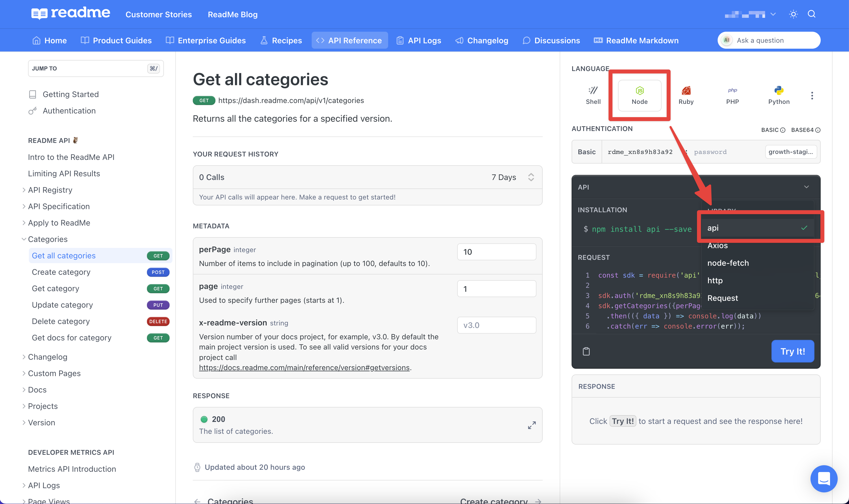Expand the API section panel

click(808, 186)
